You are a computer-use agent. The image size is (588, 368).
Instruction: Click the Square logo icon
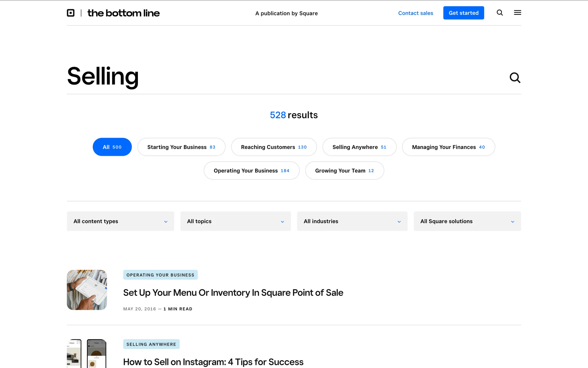tap(71, 13)
